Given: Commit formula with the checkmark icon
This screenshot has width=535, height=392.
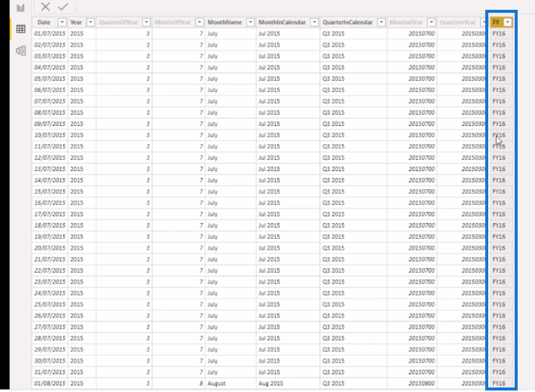Looking at the screenshot, I should coord(63,7).
